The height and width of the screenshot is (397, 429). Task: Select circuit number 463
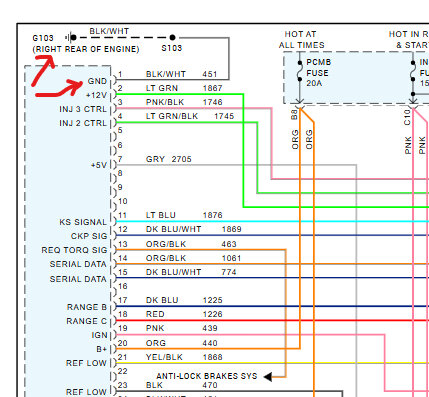coord(229,244)
